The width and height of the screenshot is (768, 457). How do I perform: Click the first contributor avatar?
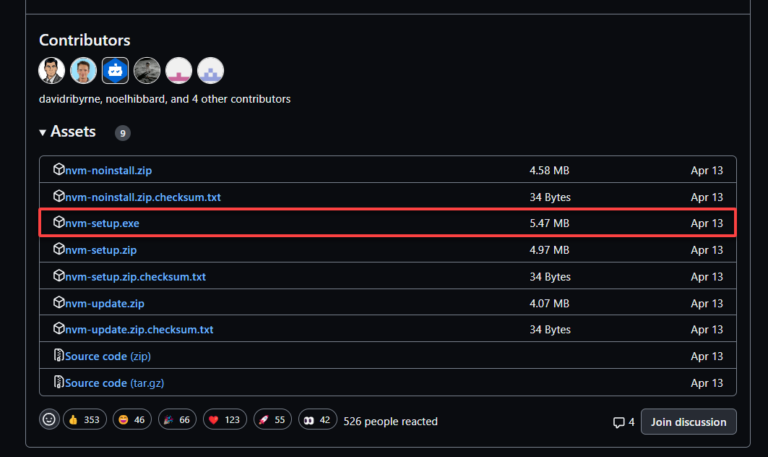click(52, 70)
